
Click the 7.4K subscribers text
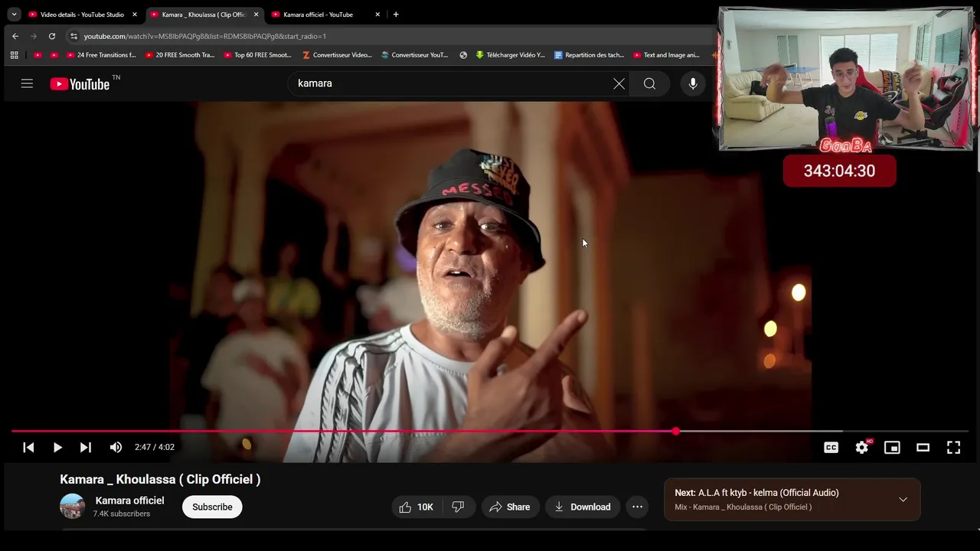click(122, 514)
